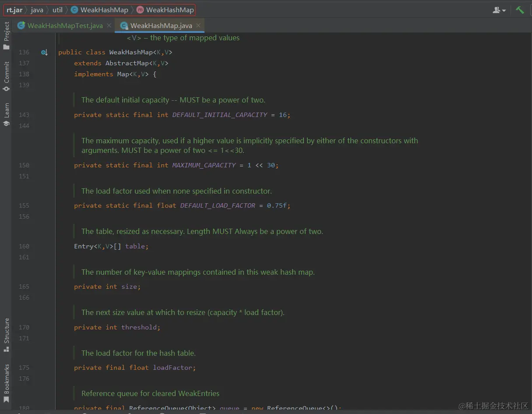Click the class icon in WeakHashMapTest.java tab
532x414 pixels.
pos(21,25)
